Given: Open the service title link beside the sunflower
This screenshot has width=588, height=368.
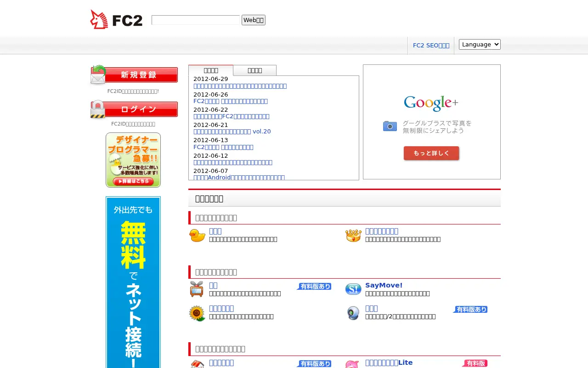Looking at the screenshot, I should tap(221, 308).
